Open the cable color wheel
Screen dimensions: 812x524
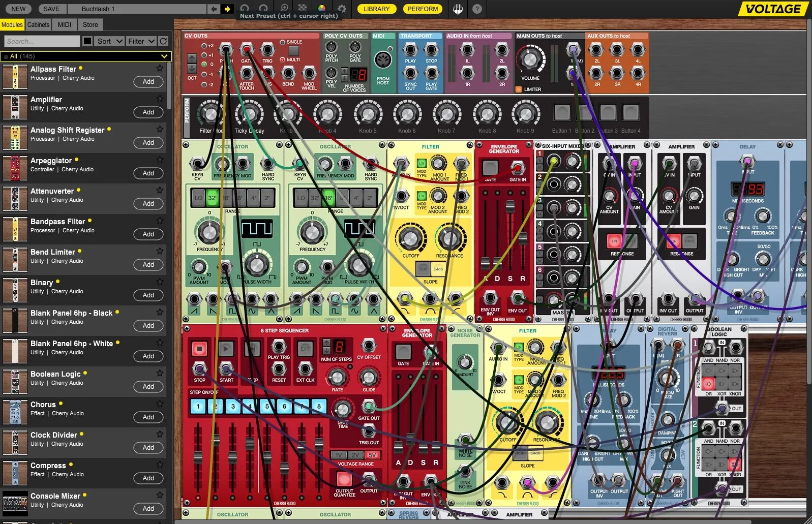tap(321, 9)
